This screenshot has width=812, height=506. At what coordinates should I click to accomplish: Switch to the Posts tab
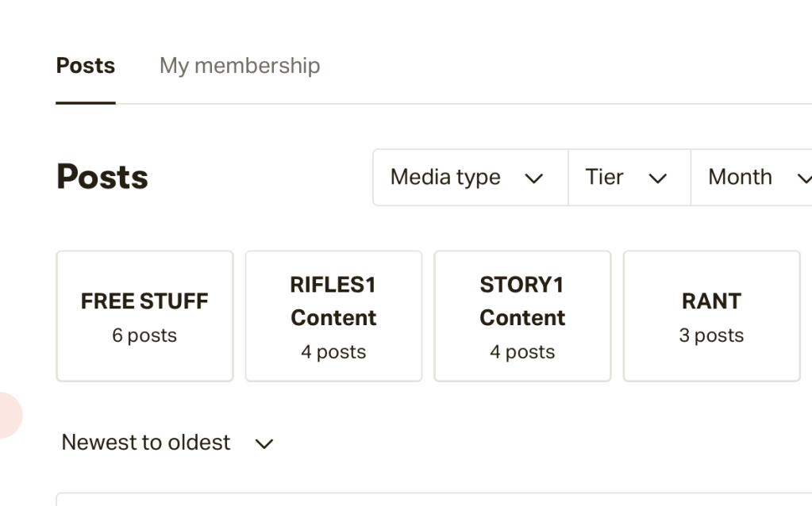pos(85,66)
